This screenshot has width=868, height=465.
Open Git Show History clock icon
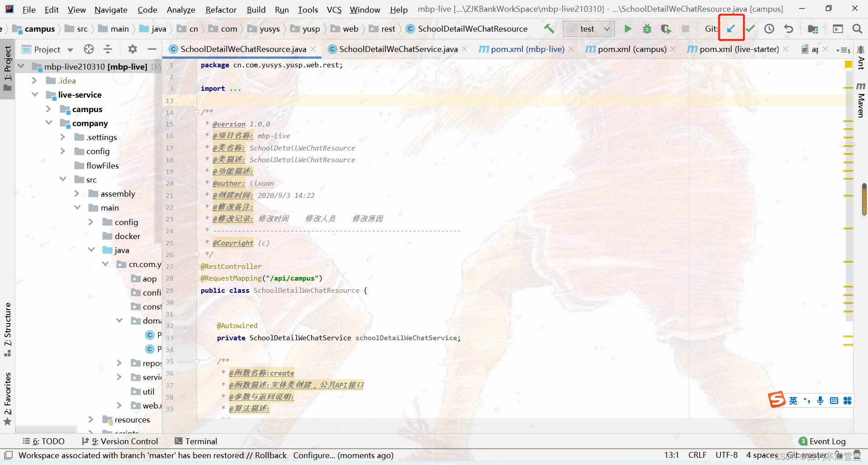point(769,29)
